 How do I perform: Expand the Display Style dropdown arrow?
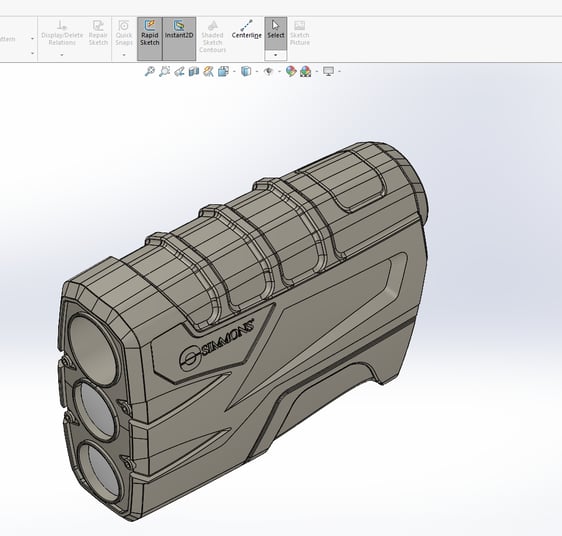pyautogui.click(x=257, y=71)
